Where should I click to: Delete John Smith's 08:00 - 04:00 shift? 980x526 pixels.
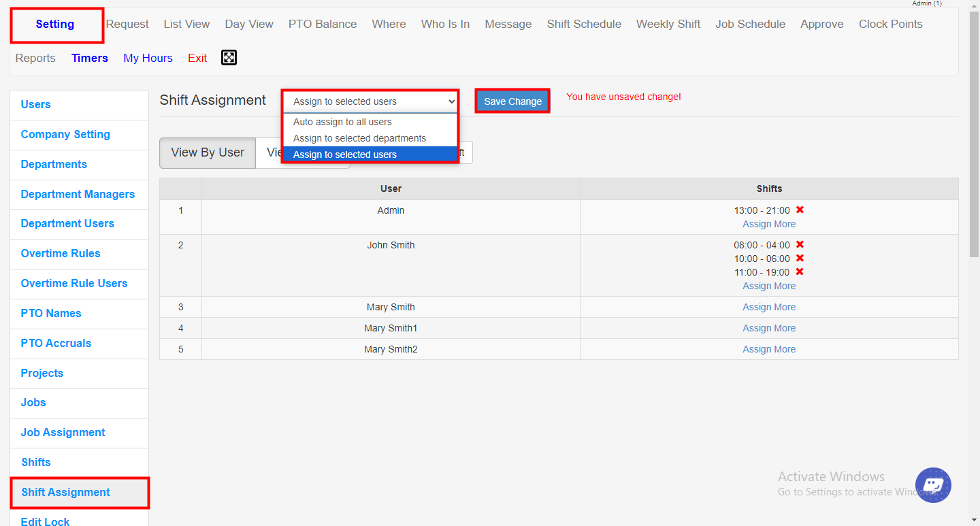[x=800, y=245]
